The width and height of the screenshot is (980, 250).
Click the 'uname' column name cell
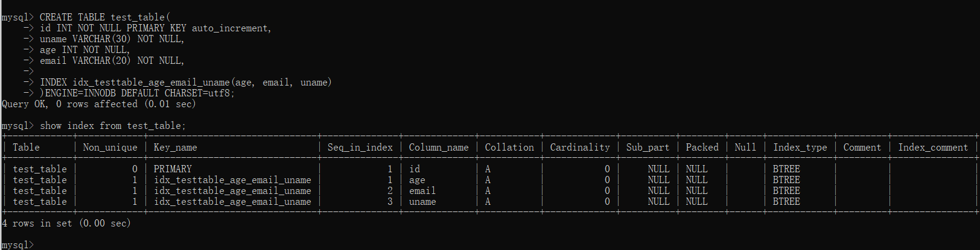coord(422,202)
